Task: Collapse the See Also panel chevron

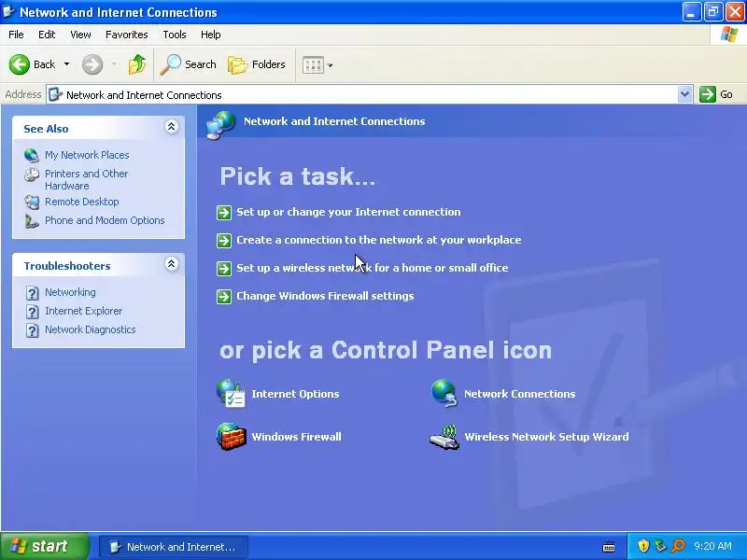Action: pos(172,127)
